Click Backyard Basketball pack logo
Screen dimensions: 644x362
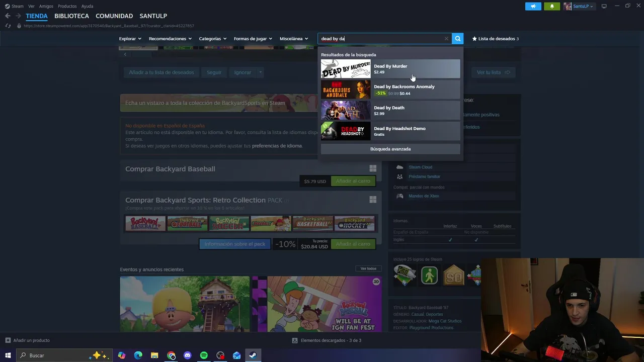pos(313,223)
